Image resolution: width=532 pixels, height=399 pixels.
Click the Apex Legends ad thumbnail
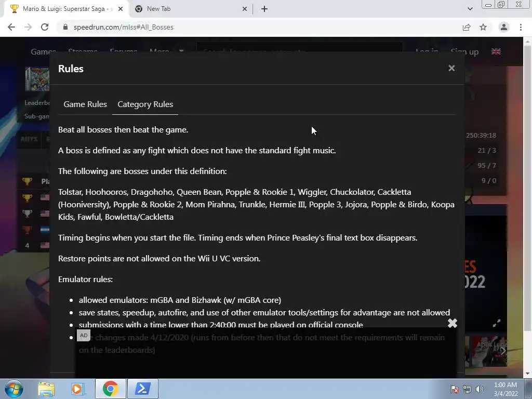(488, 351)
